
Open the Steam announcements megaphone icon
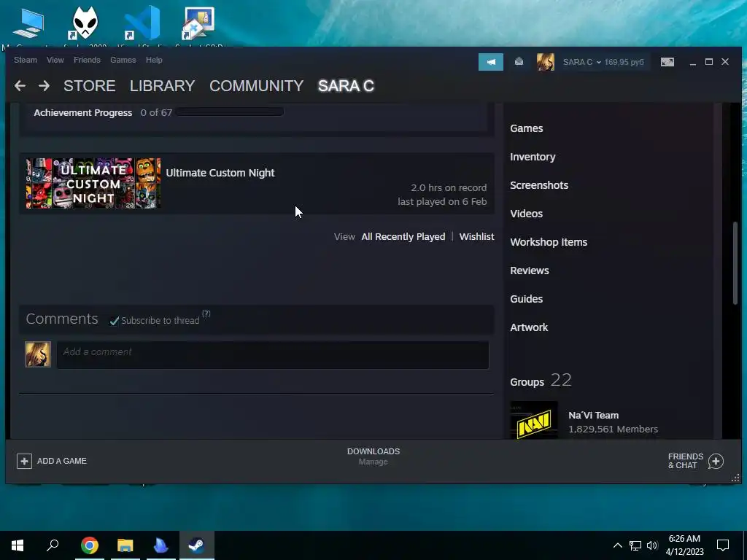pos(491,62)
